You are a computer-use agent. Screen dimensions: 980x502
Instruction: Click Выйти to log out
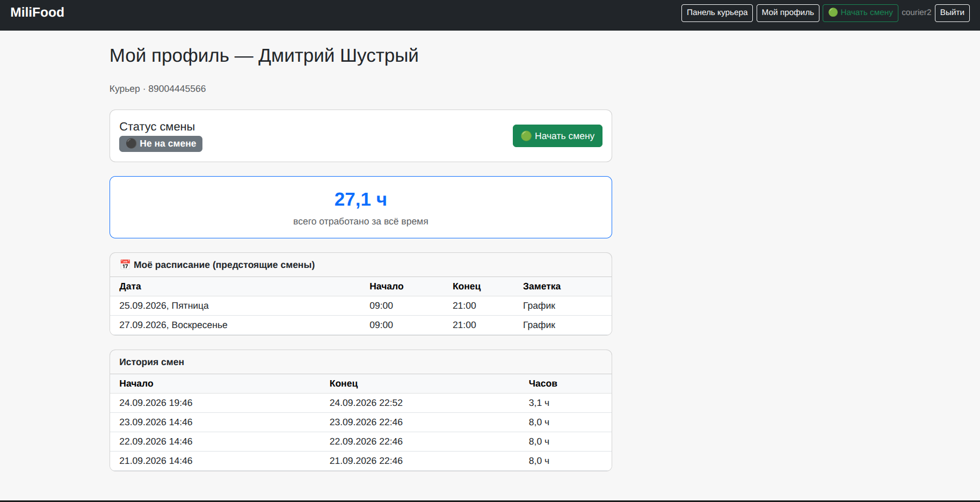[952, 13]
